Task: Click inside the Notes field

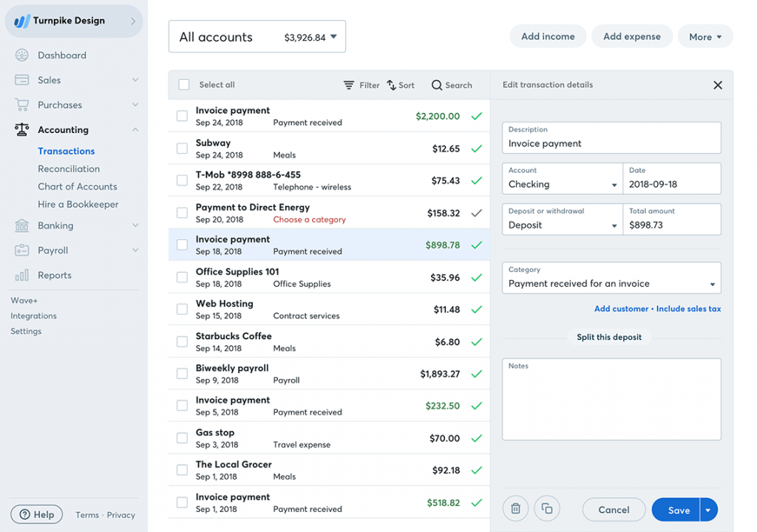Action: click(x=611, y=399)
